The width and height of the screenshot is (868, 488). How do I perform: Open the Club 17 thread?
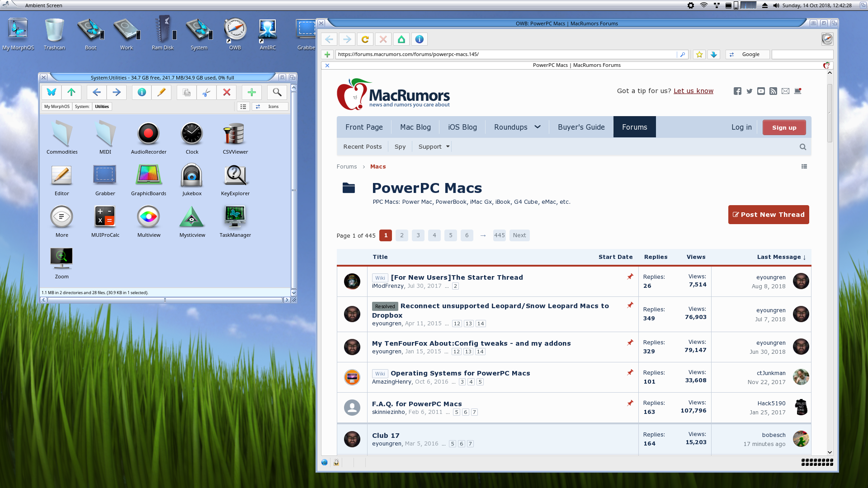coord(385,436)
